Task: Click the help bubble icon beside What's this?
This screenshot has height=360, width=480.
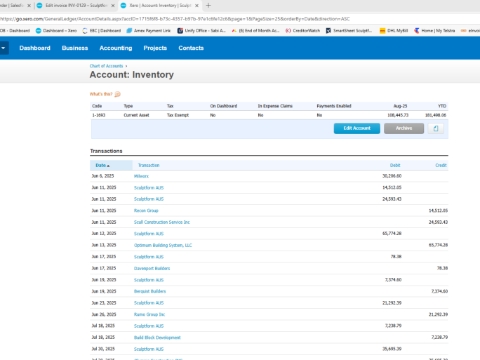Action: click(x=117, y=94)
